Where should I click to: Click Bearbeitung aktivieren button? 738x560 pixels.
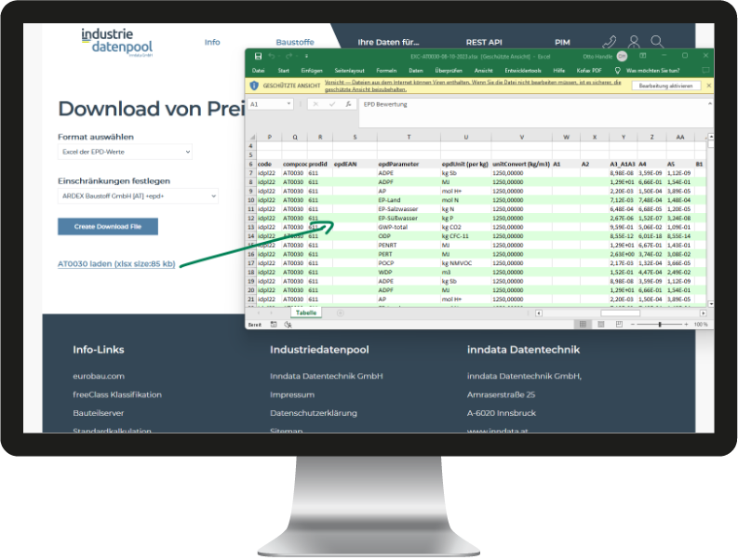665,86
